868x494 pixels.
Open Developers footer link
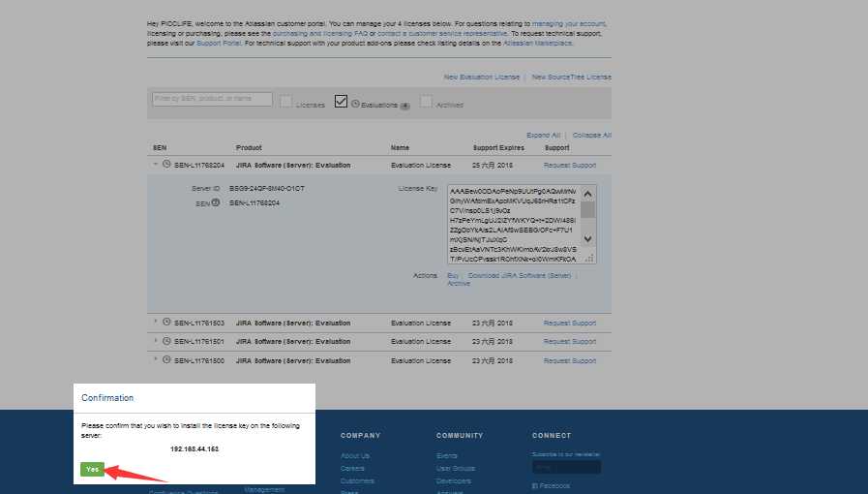pos(454,481)
